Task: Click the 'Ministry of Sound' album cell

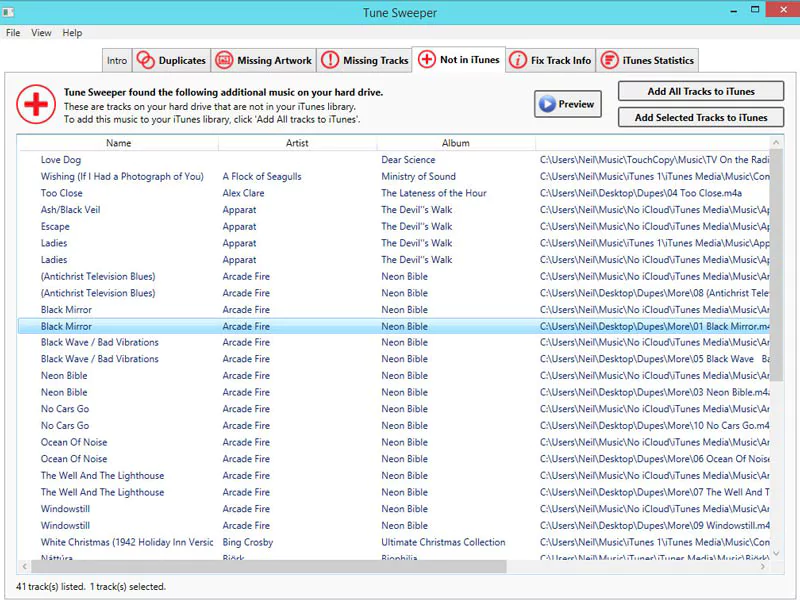Action: tap(418, 177)
